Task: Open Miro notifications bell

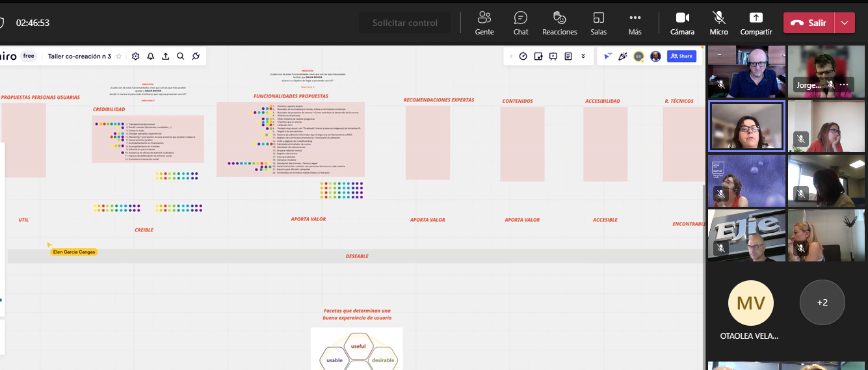Action: (x=150, y=57)
